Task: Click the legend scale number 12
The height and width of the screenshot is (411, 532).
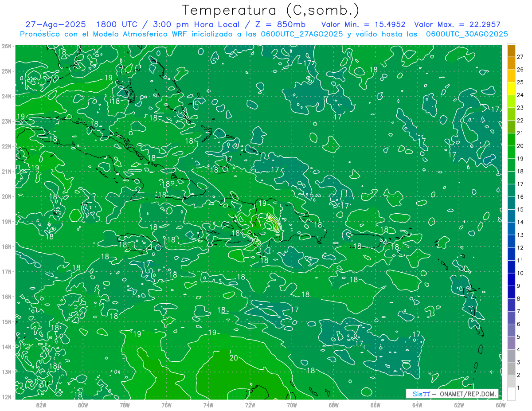Action: coord(520,248)
